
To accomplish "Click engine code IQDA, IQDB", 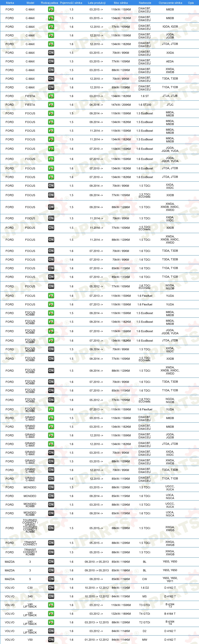I will 170,26.
